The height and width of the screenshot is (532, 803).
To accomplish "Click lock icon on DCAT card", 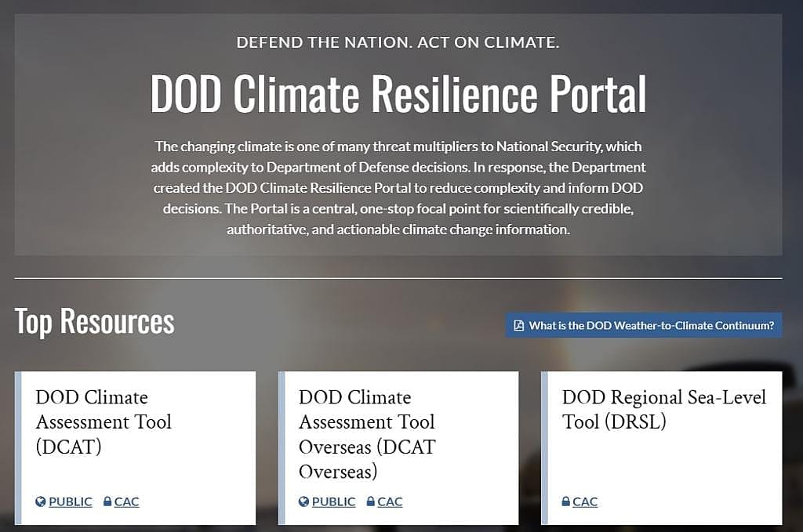I will 107,501.
